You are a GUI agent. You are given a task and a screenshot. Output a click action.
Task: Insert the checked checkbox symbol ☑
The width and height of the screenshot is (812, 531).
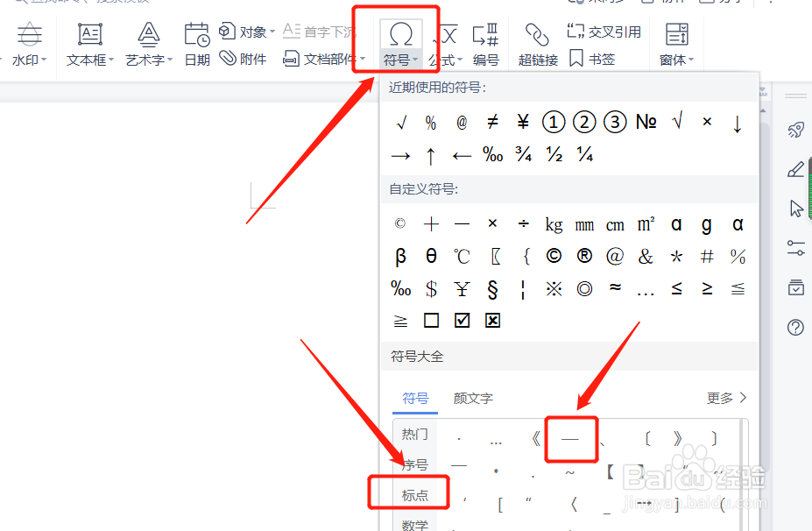coord(462,321)
